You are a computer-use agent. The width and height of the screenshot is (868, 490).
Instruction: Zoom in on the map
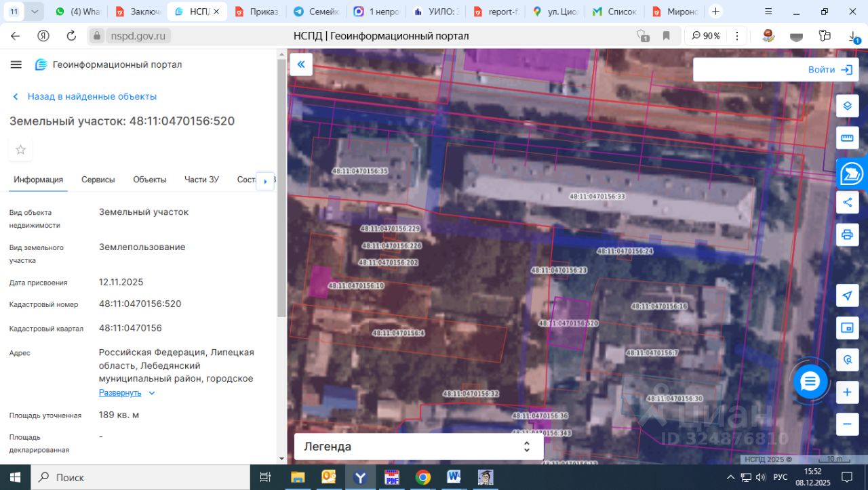coord(847,392)
